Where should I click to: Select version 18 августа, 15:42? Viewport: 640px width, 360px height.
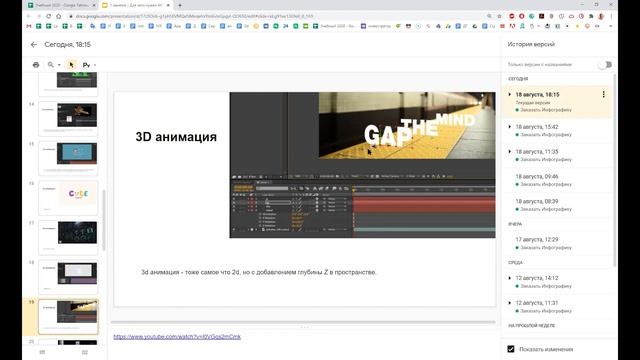tap(558, 130)
